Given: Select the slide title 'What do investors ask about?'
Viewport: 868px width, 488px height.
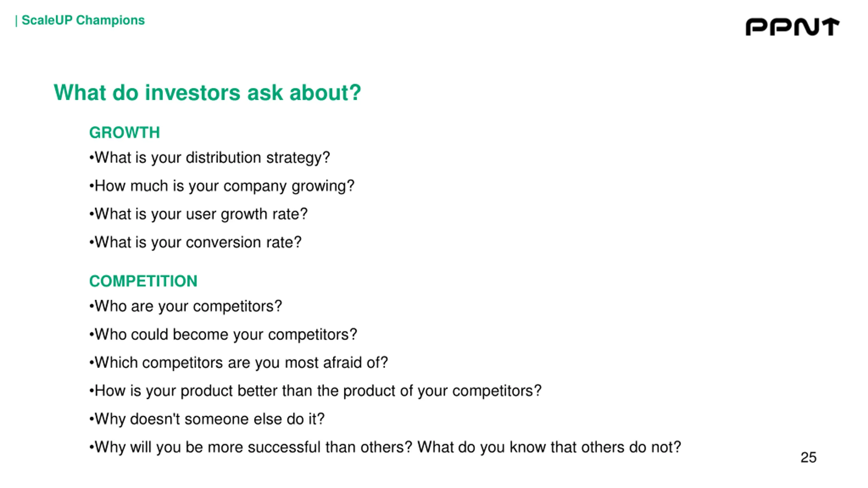Looking at the screenshot, I should point(207,93).
